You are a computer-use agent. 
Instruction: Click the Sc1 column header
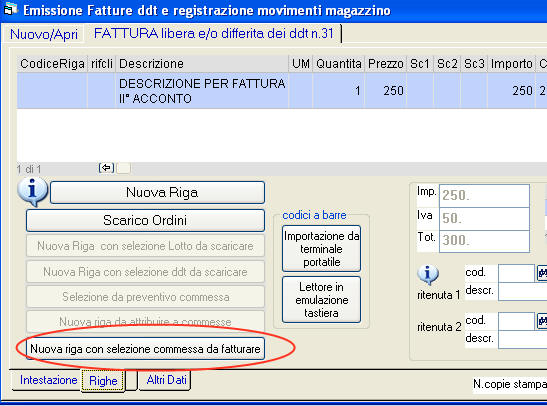click(420, 64)
